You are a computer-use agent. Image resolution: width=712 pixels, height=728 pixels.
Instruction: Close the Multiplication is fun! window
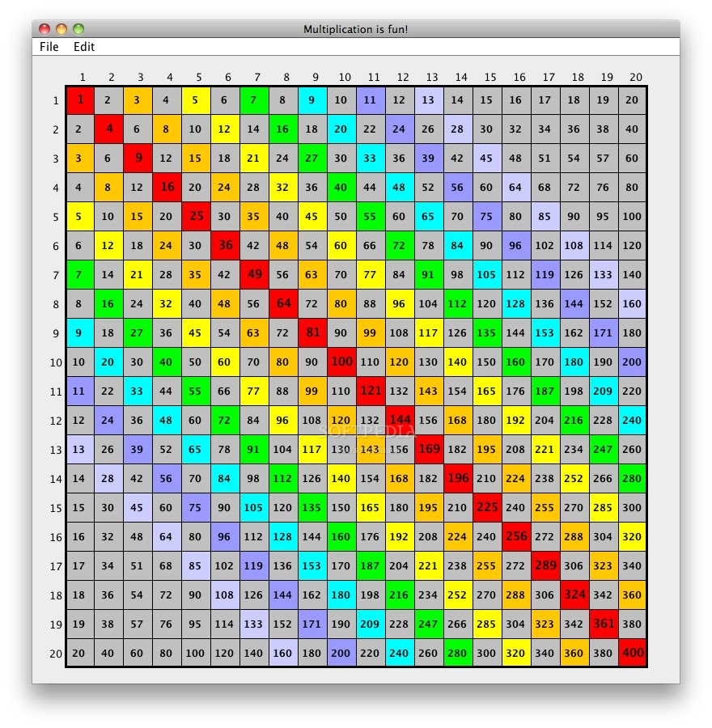tap(44, 29)
